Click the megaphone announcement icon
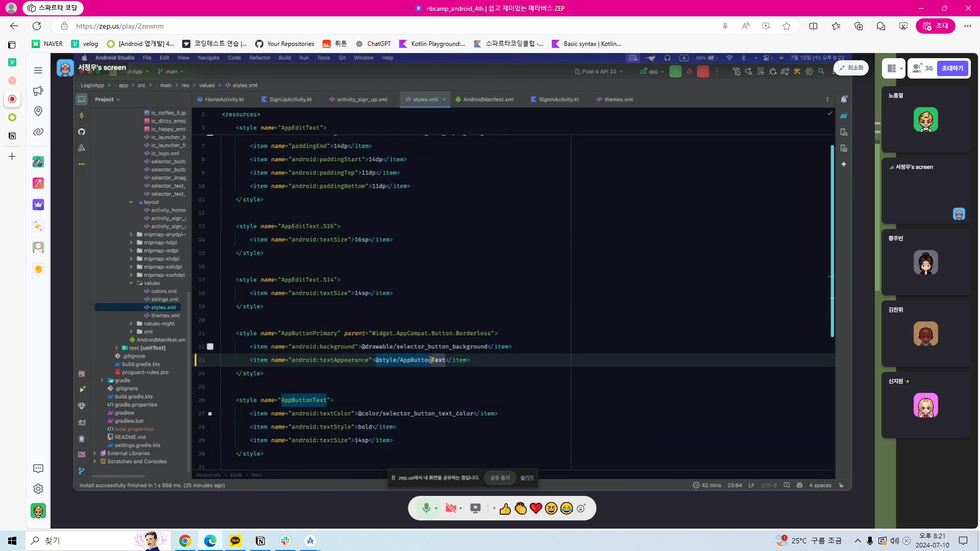 pyautogui.click(x=38, y=91)
